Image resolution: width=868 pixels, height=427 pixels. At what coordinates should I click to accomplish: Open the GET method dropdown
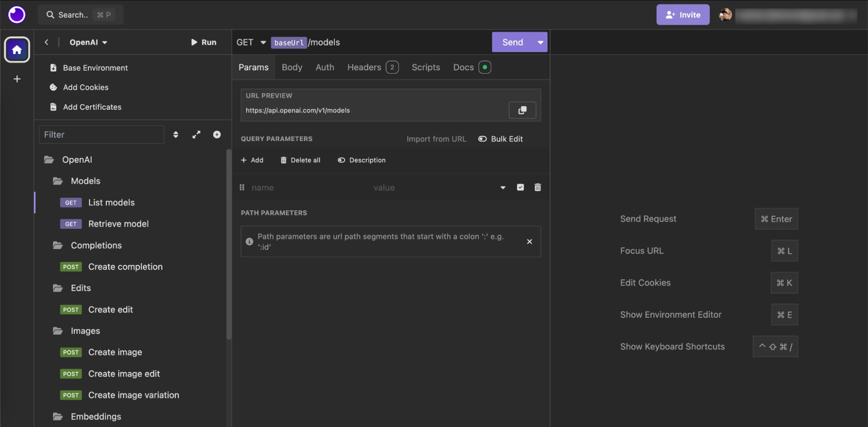(x=251, y=42)
